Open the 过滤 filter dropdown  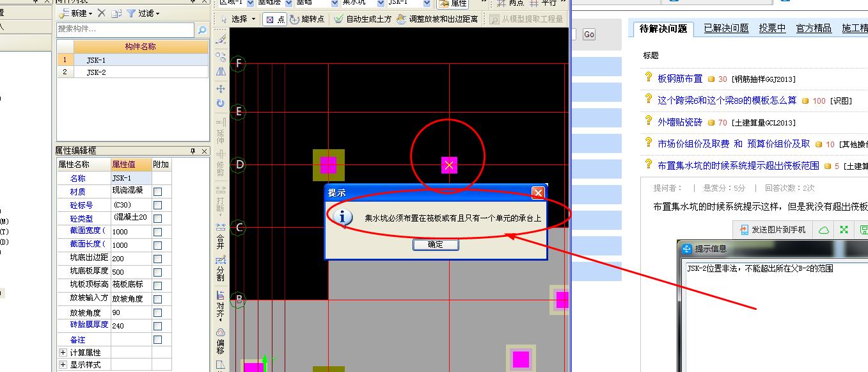tap(143, 13)
